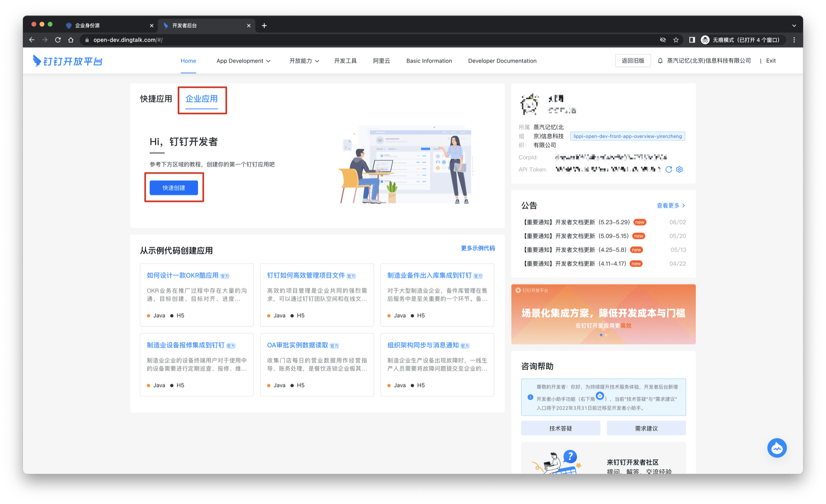Click the refresh API Token icon
The width and height of the screenshot is (826, 504).
tap(669, 169)
